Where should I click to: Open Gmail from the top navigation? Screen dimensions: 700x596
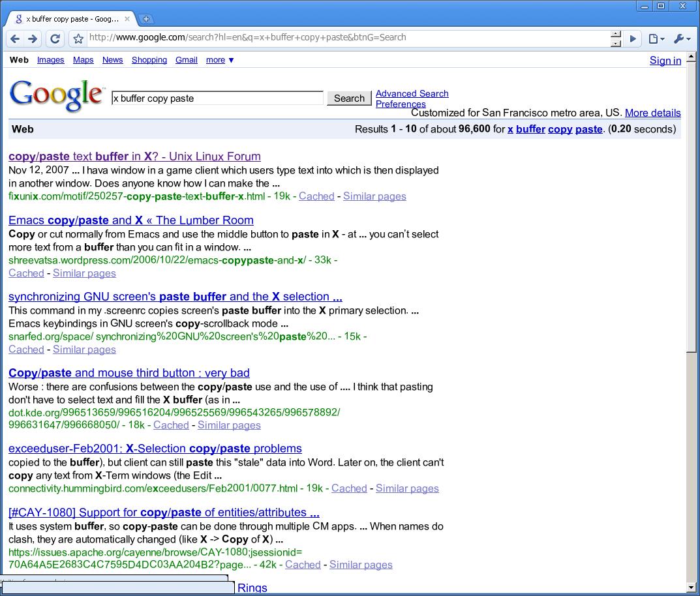point(186,60)
